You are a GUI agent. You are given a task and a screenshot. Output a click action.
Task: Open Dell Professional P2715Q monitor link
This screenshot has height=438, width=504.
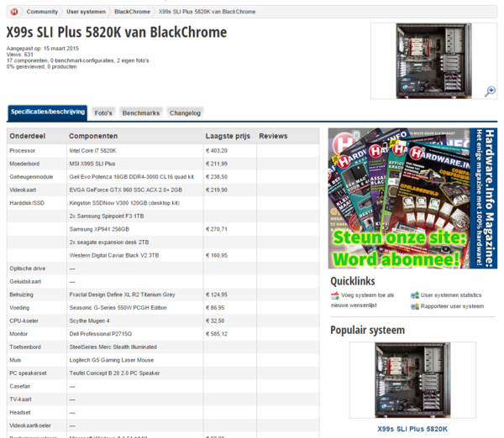tap(101, 334)
